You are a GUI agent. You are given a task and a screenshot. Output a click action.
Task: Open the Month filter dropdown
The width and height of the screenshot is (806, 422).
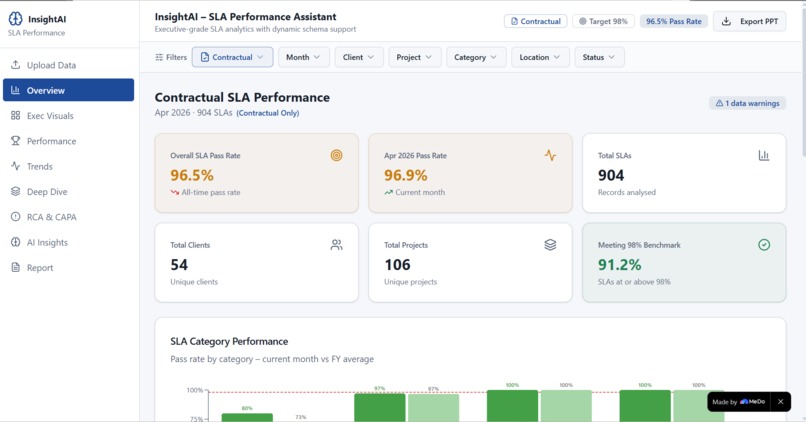point(303,57)
